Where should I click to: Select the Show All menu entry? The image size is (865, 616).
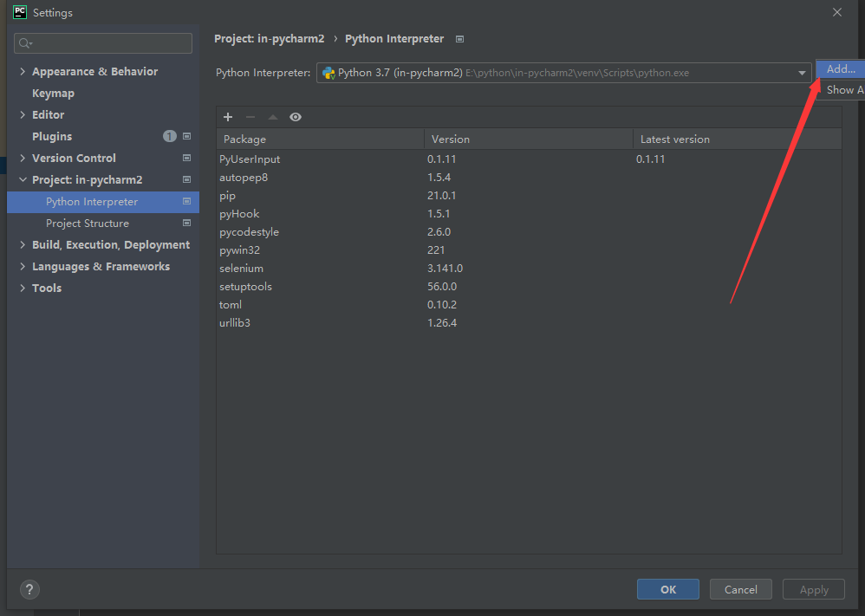(840, 90)
